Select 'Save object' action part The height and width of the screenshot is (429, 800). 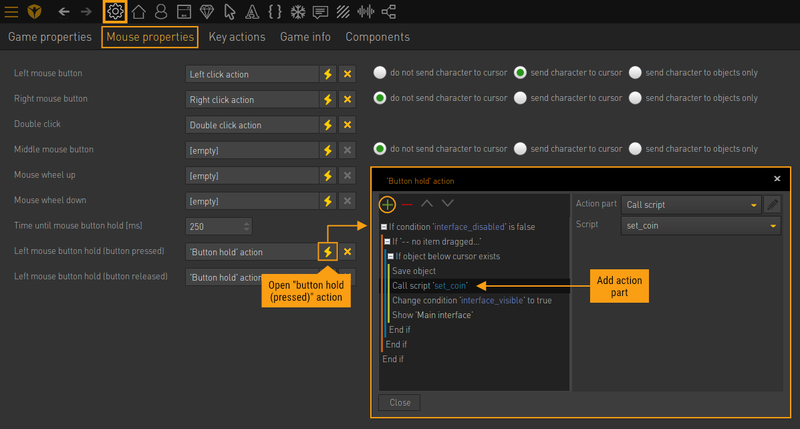click(414, 271)
